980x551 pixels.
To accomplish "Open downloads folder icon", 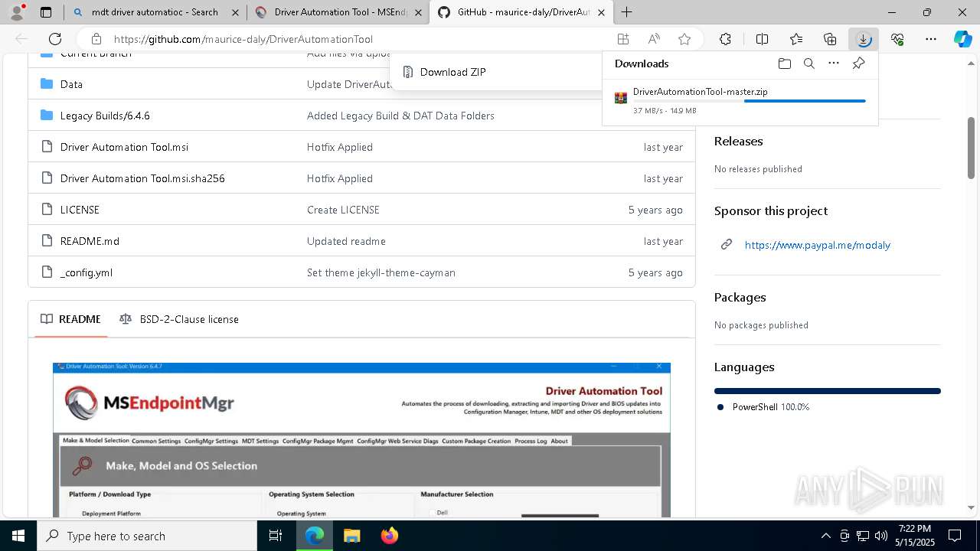I will tap(784, 64).
